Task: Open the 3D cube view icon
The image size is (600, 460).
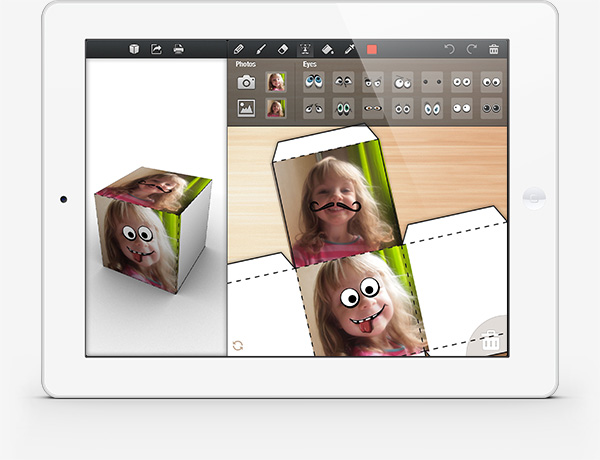Action: pos(134,48)
